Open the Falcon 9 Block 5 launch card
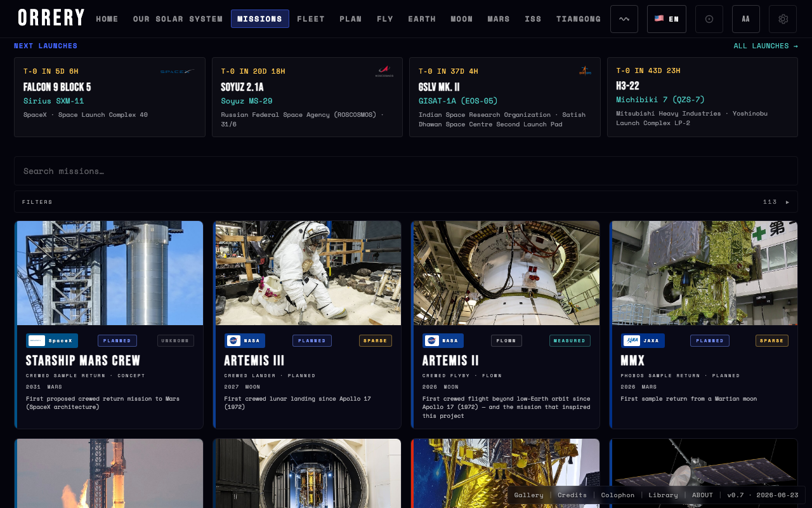This screenshot has width=812, height=508. click(110, 97)
